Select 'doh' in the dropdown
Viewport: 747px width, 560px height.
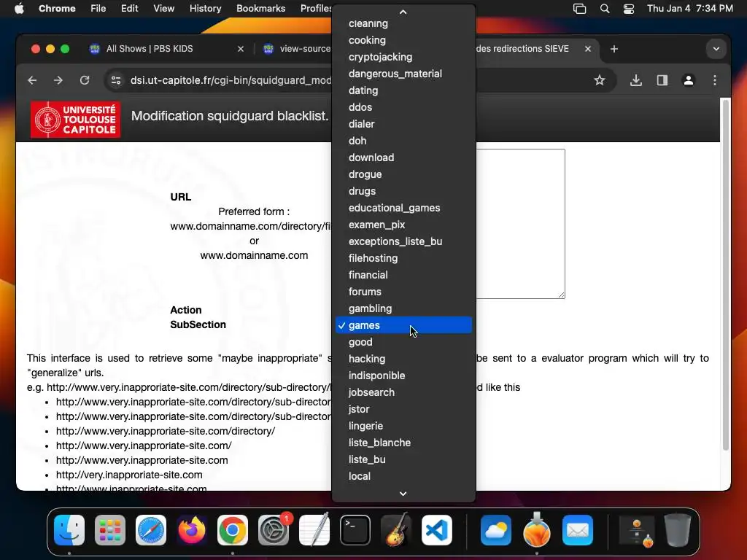403,141
